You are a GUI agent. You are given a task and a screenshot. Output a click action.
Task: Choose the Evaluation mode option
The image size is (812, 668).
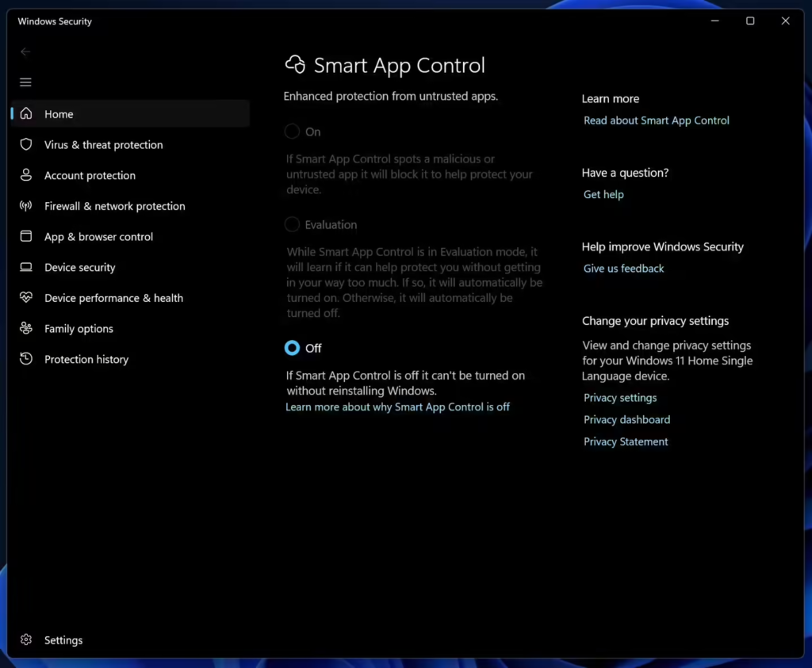(x=292, y=224)
